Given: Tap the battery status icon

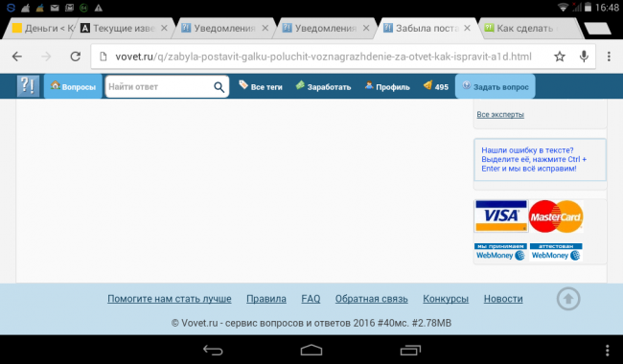Looking at the screenshot, I should pyautogui.click(x=588, y=7).
